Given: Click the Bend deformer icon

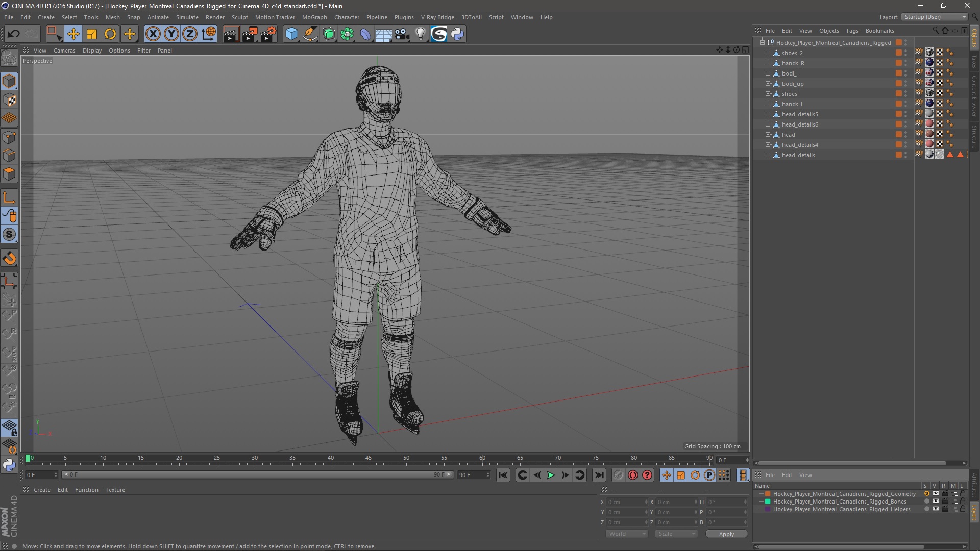Looking at the screenshot, I should pos(365,34).
